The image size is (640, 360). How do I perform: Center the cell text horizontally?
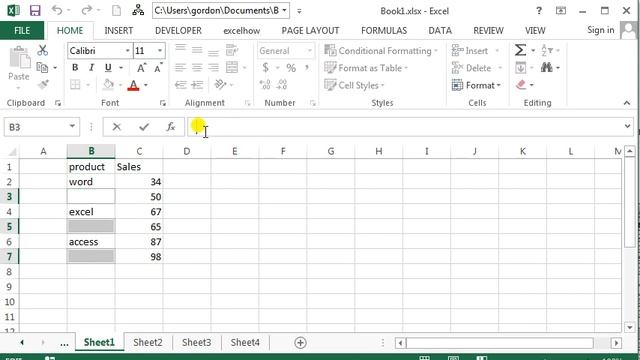click(197, 67)
